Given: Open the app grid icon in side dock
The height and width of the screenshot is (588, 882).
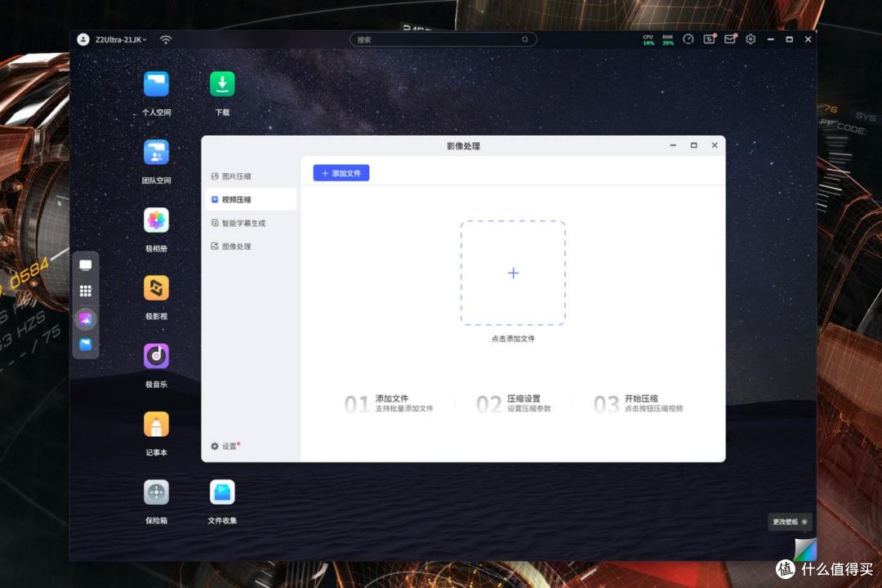Looking at the screenshot, I should [86, 291].
